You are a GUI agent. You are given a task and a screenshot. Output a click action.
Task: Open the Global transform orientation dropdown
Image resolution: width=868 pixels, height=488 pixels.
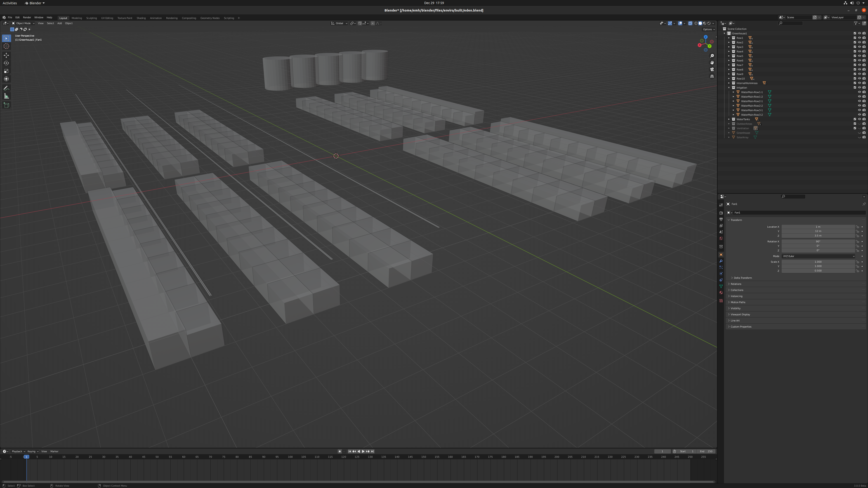(x=339, y=23)
